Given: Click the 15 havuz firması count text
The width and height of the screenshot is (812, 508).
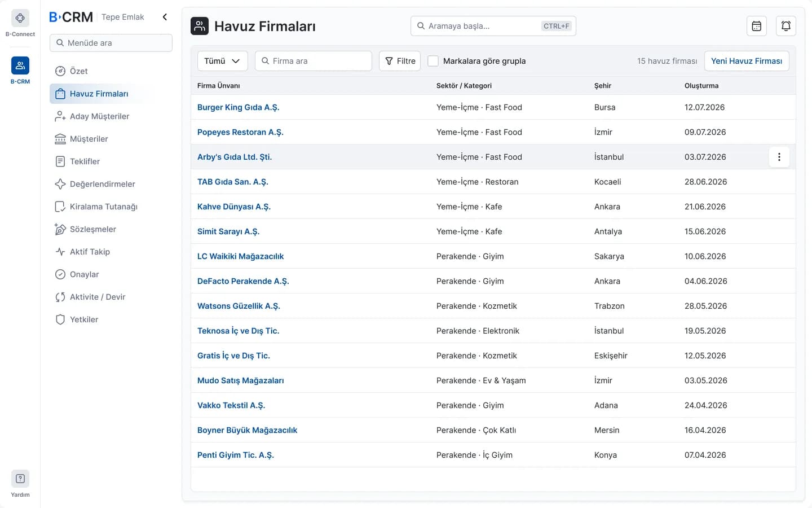Looking at the screenshot, I should pyautogui.click(x=667, y=61).
